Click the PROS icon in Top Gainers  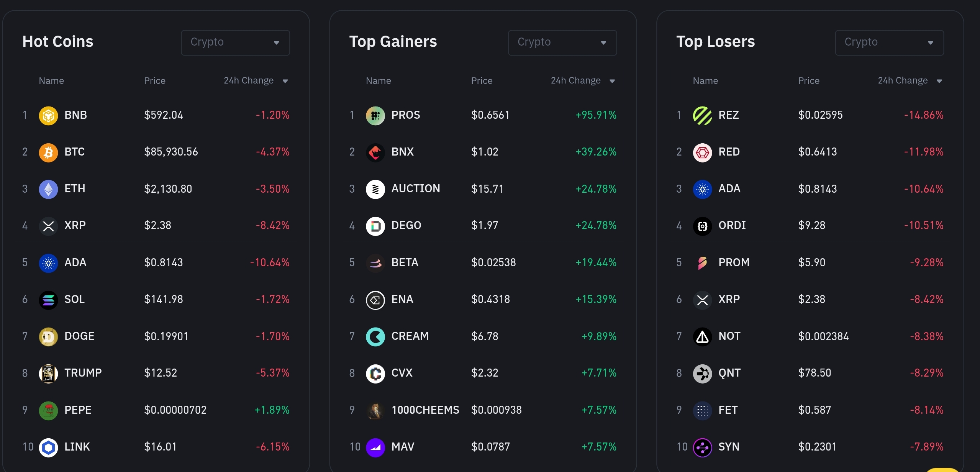pyautogui.click(x=375, y=115)
